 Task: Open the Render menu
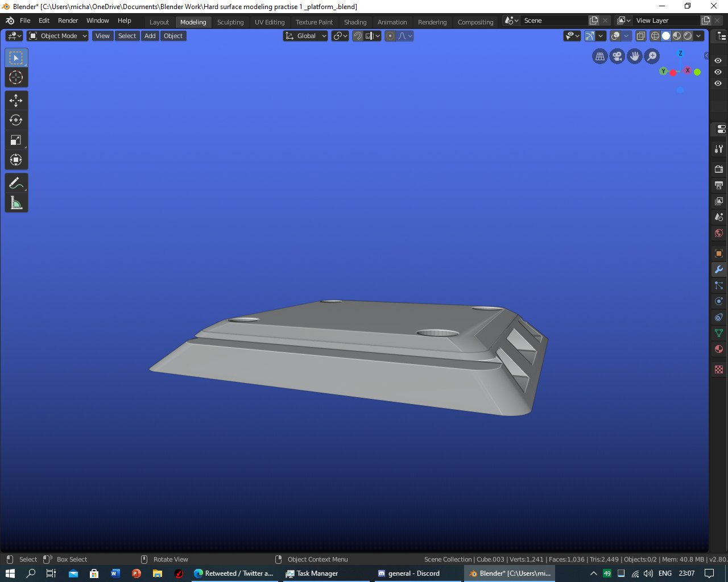point(68,20)
